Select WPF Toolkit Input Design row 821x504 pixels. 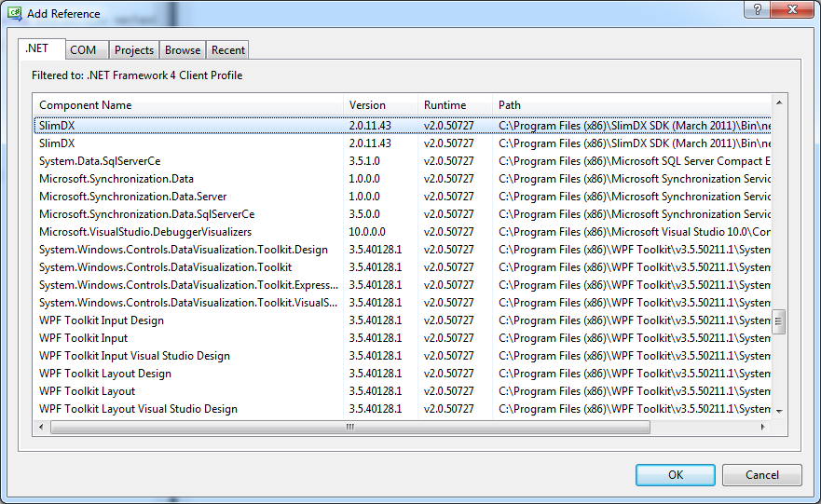[403, 320]
